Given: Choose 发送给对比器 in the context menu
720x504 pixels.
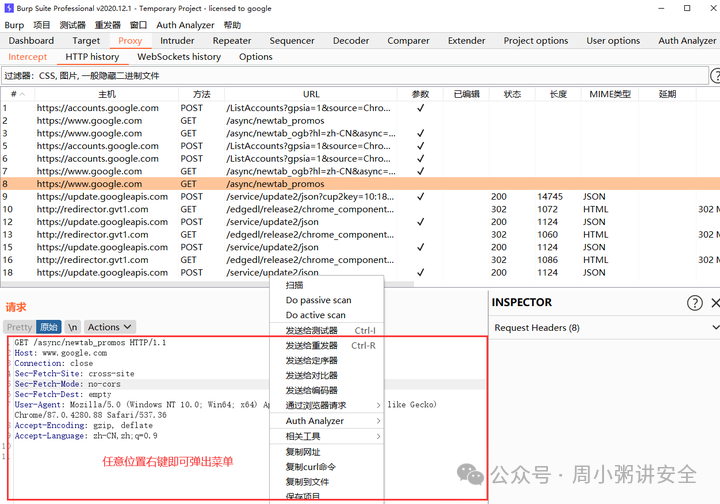Looking at the screenshot, I should (327, 375).
